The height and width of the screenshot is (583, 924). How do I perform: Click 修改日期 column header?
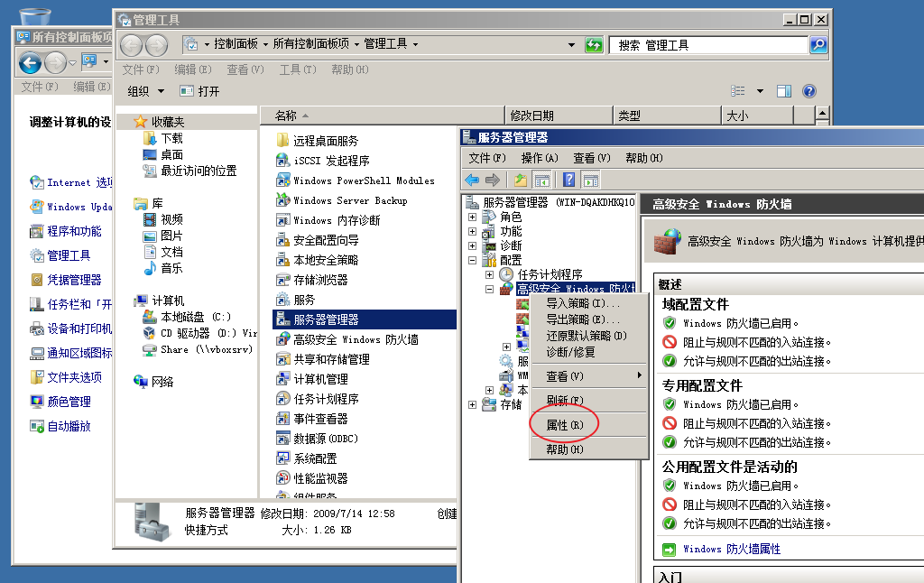558,116
